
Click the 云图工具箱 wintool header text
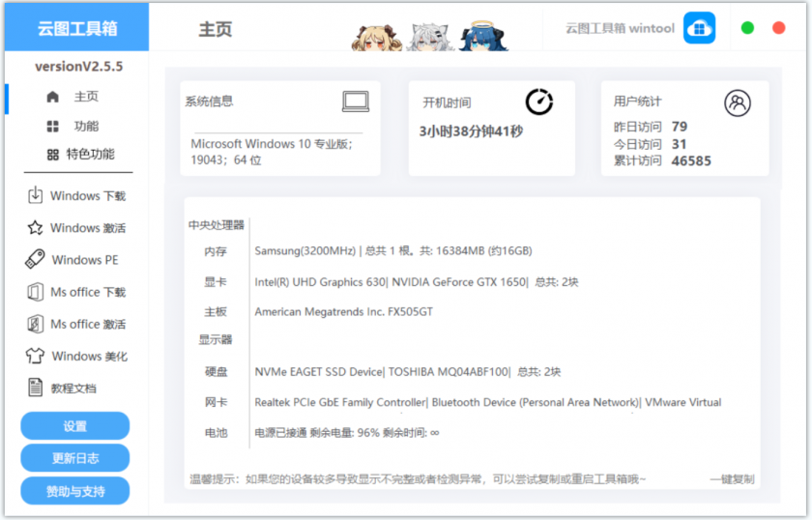620,28
